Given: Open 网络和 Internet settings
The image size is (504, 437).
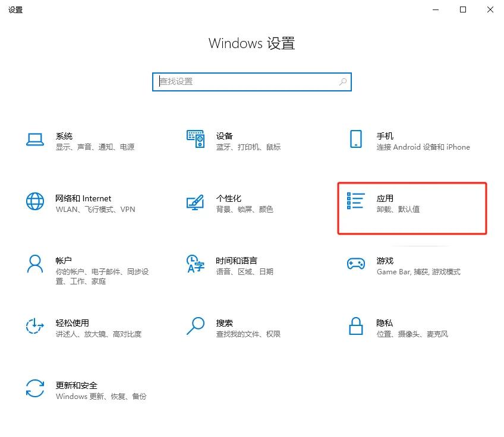Looking at the screenshot, I should (x=80, y=204).
